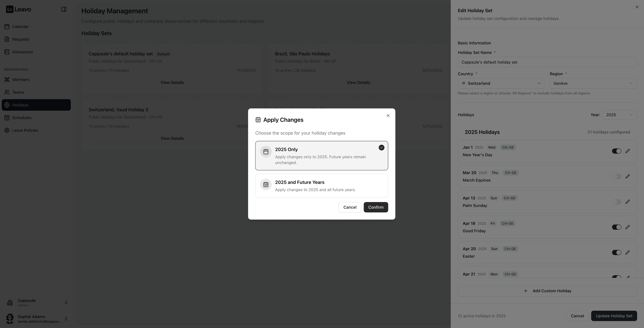Click pencil edit icon for Good Friday
Screen dimensions: 644x328
coord(628,227)
